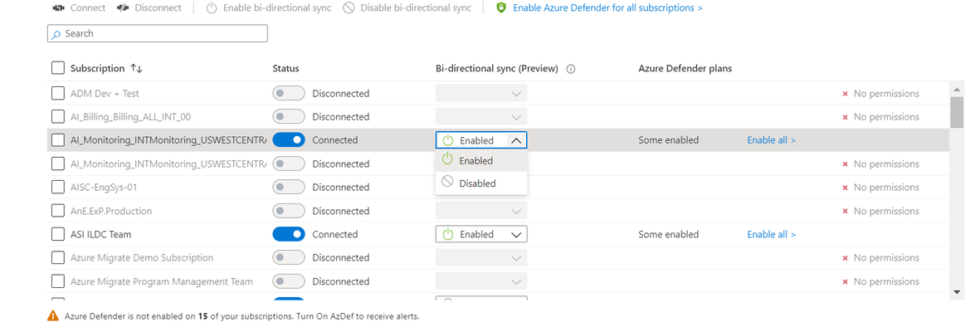Select Enabled option in dropdown list
This screenshot has height=332, width=980.
pyautogui.click(x=481, y=161)
